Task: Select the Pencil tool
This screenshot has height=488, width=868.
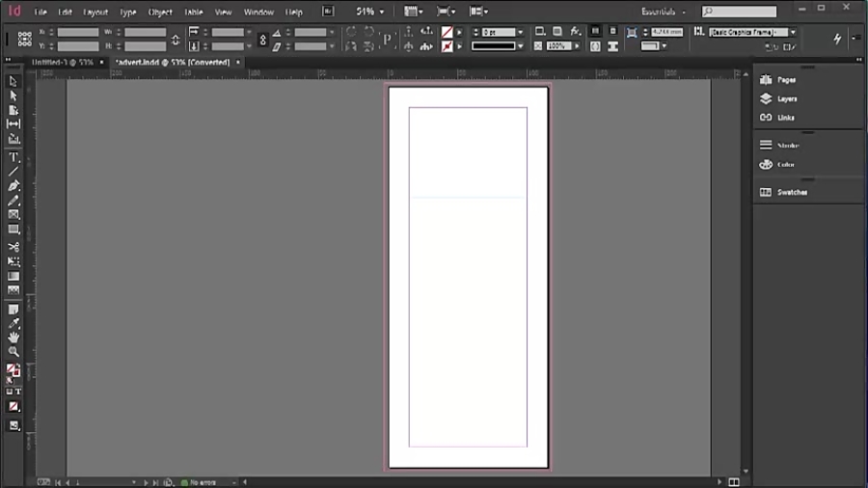Action: point(14,201)
